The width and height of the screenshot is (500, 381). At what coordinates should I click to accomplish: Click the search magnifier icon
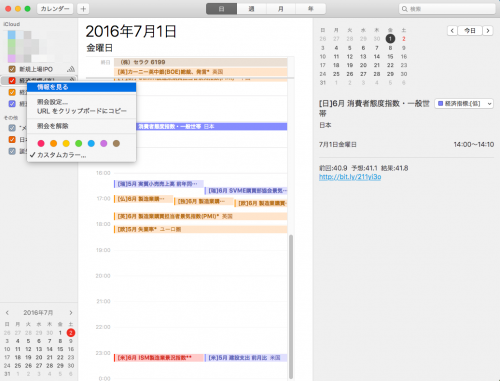[x=404, y=9]
